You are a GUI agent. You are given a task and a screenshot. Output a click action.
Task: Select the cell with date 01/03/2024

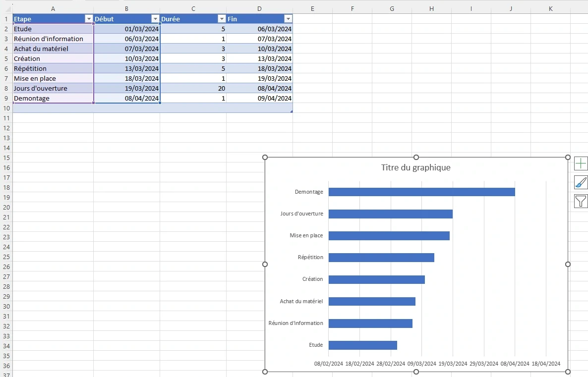pos(126,29)
